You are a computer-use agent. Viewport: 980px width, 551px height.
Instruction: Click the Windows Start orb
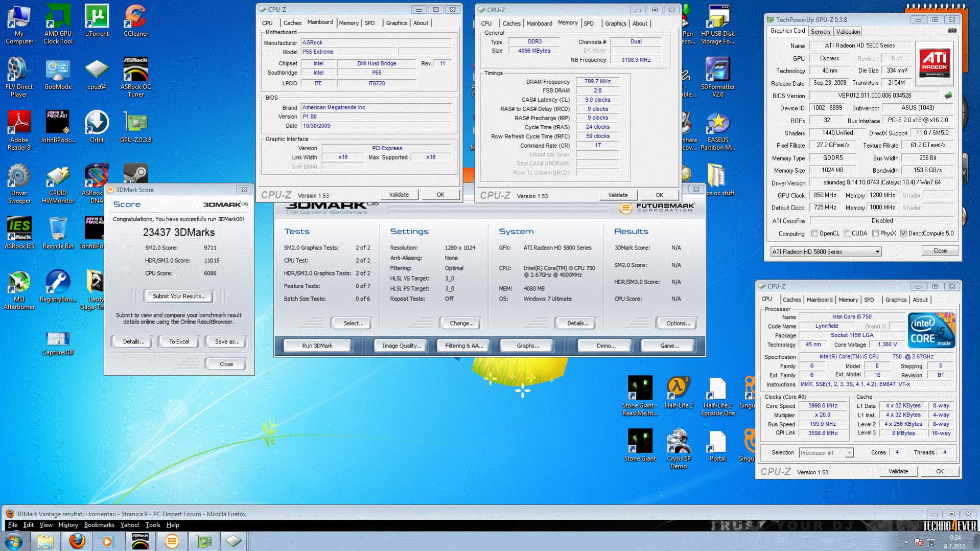14,541
